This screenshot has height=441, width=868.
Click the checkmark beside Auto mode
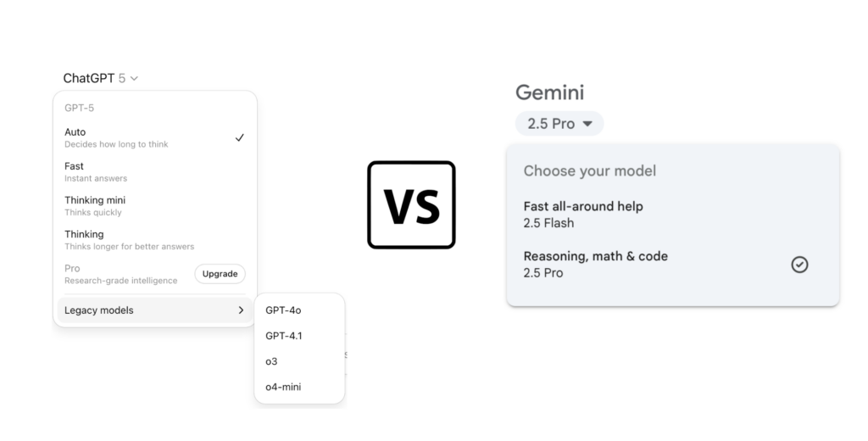tap(240, 137)
